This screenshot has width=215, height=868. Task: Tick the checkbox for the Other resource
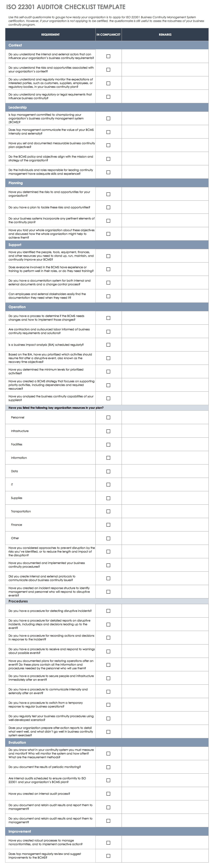108,538
